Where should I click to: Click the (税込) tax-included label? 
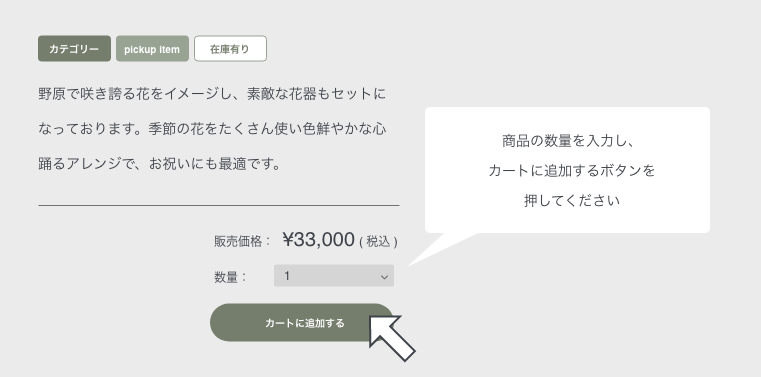(379, 242)
